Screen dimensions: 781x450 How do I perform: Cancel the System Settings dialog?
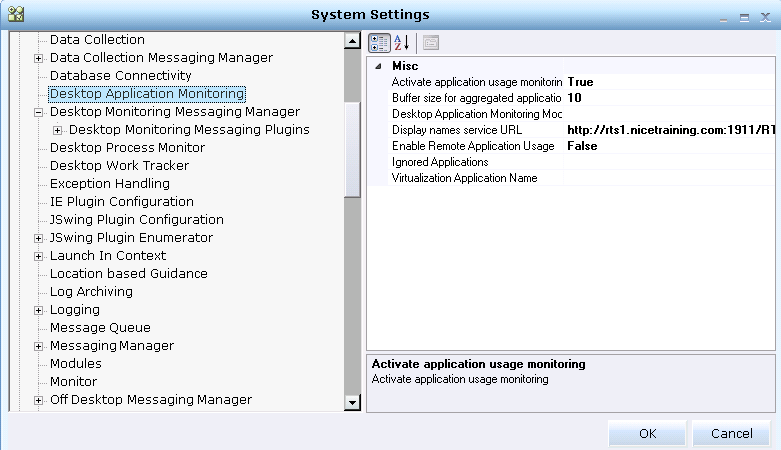[730, 434]
